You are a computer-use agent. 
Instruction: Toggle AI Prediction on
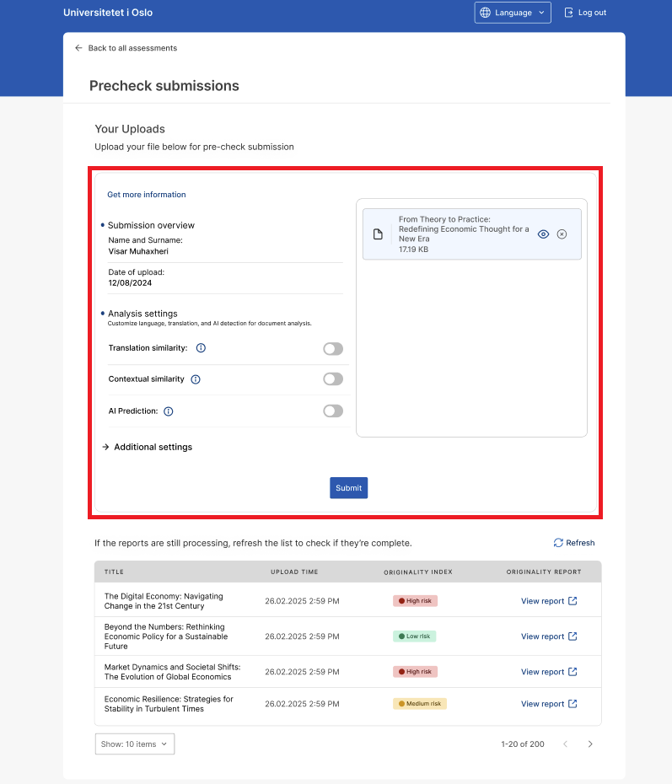[333, 411]
